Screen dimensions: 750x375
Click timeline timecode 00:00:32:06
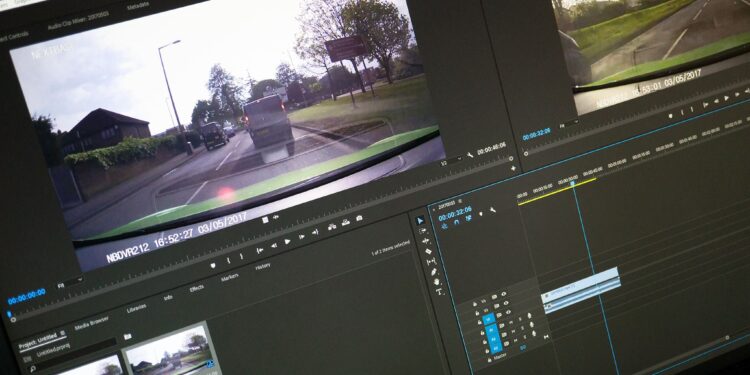(455, 213)
